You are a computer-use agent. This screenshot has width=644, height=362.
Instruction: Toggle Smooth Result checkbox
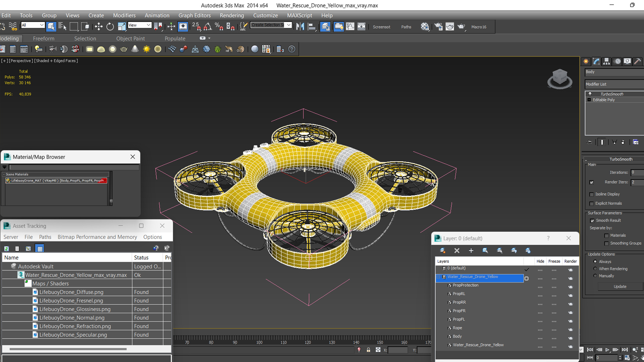[592, 221]
